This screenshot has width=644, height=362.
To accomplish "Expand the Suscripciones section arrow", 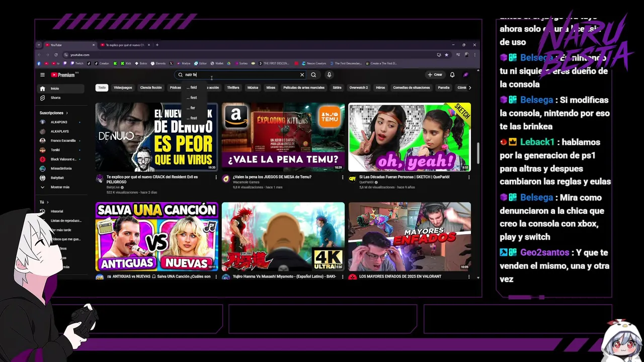I will 66,113.
